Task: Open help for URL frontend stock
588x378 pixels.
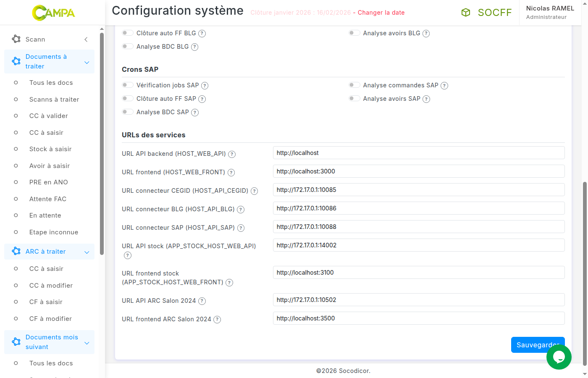Action: click(229, 283)
